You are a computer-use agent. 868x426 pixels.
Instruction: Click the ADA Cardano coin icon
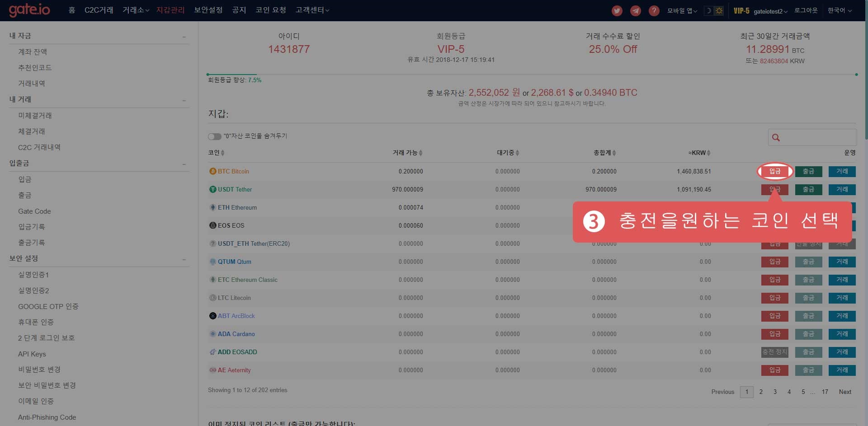[212, 334]
